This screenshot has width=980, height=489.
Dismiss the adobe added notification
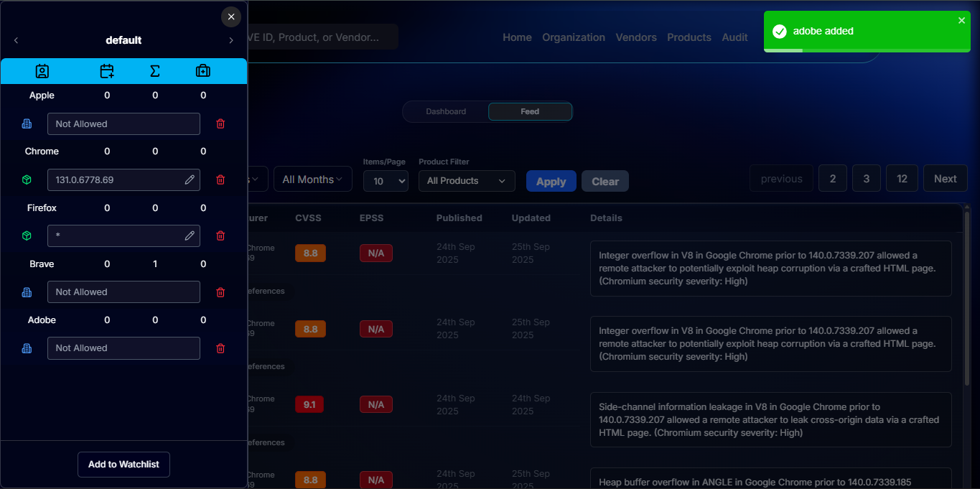click(x=961, y=21)
